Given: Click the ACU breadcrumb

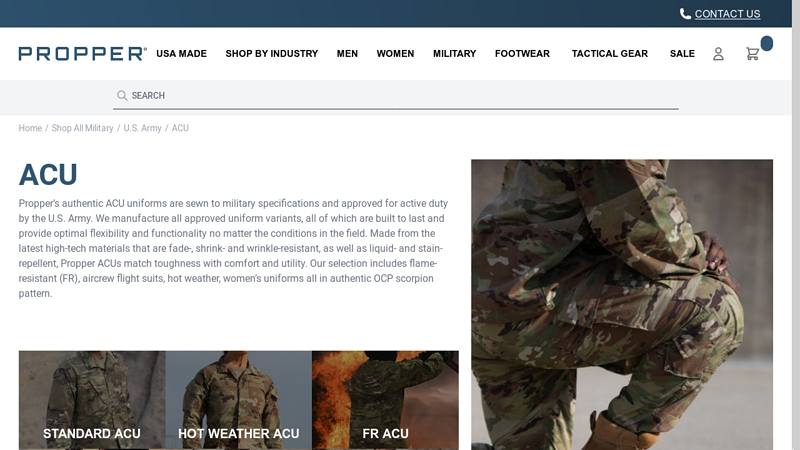Looking at the screenshot, I should [180, 128].
